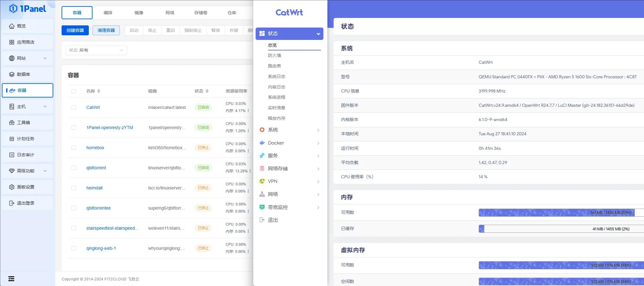Click the 工具箱 toolbox icon
This screenshot has width=644, height=286.
point(12,123)
